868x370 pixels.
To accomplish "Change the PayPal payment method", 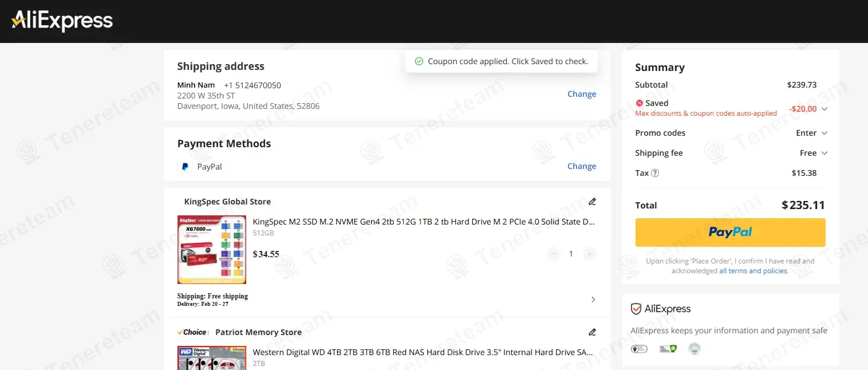I will click(x=582, y=166).
